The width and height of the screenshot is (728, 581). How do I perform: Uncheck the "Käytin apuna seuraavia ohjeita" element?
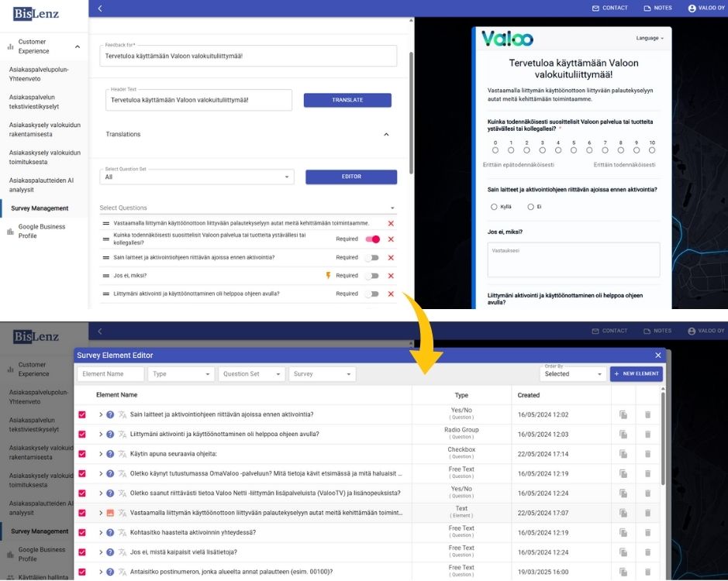[x=82, y=454]
